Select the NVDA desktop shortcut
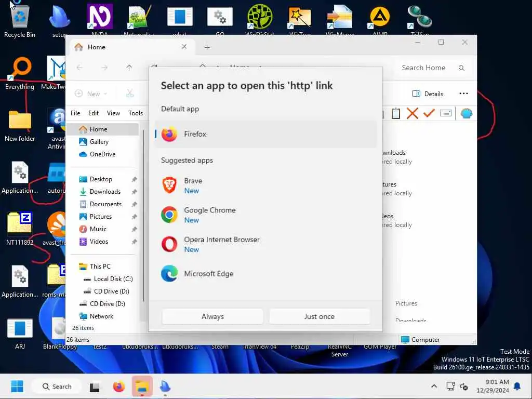This screenshot has height=399, width=532. point(100,20)
